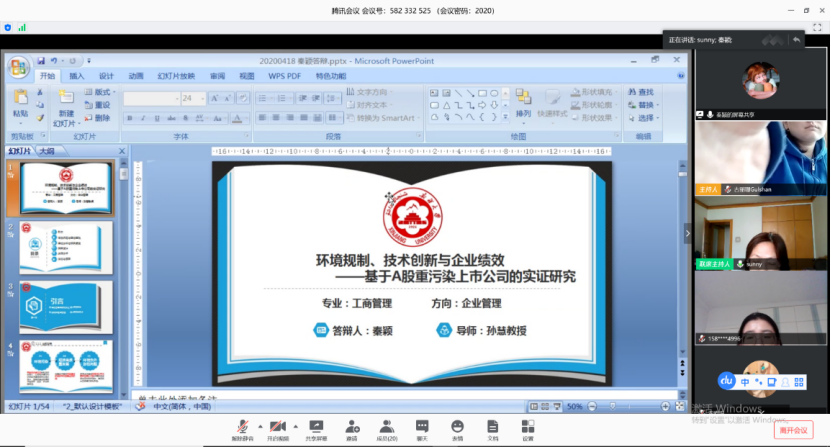Image resolution: width=831 pixels, height=448 pixels.
Task: Open the 文档 documents icon
Action: click(493, 430)
